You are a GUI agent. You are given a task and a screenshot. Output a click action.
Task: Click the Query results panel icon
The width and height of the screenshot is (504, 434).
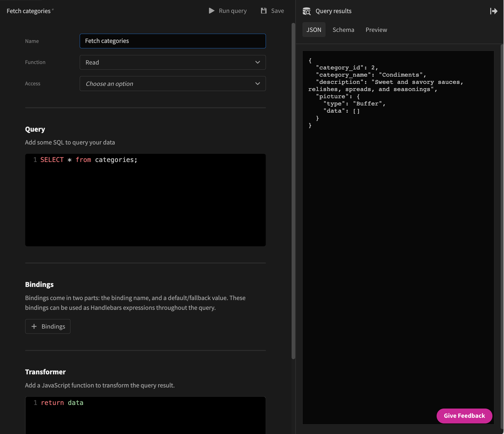(307, 11)
